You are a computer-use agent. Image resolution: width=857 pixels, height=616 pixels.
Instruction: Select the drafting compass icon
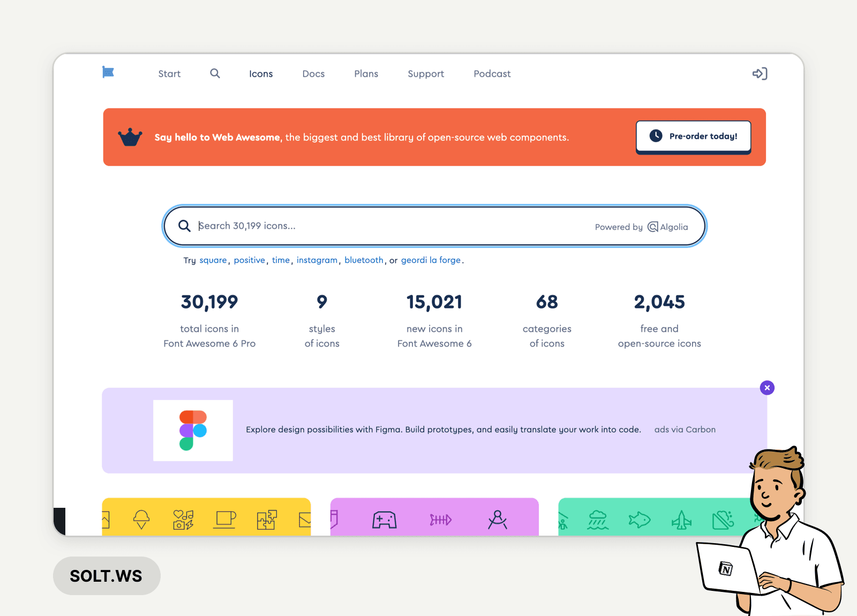[498, 520]
